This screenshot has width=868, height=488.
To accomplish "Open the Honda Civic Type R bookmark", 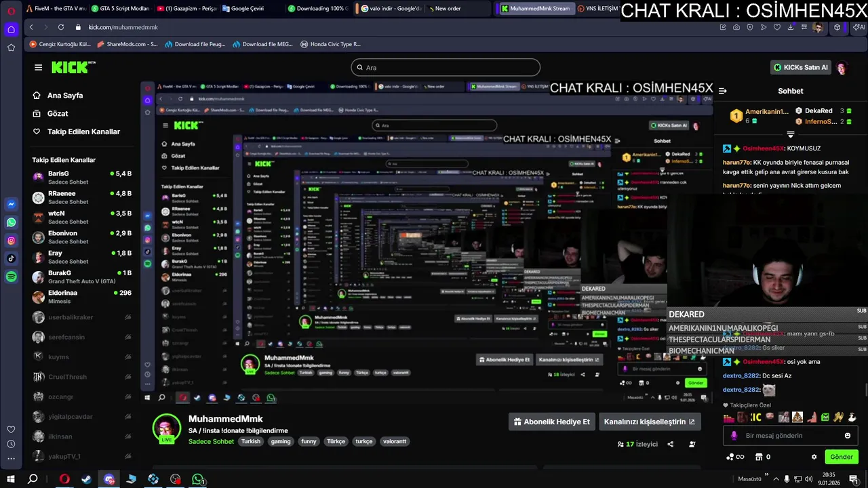I will 331,44.
